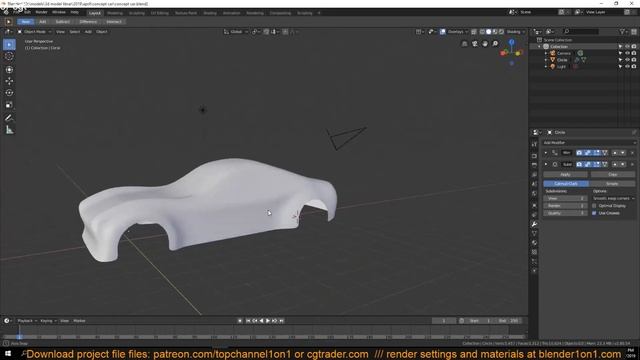Toggle visibility eye for Camera
The image size is (640, 360).
[627, 53]
